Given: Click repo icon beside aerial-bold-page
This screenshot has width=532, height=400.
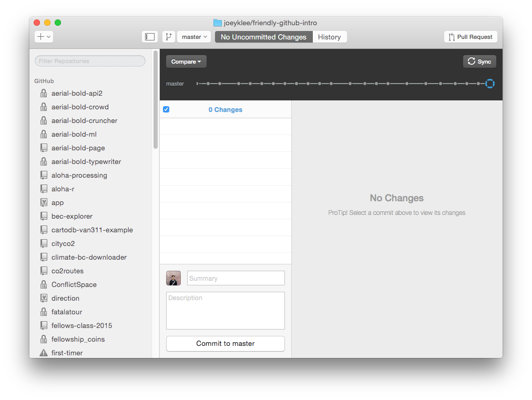Looking at the screenshot, I should (x=44, y=148).
